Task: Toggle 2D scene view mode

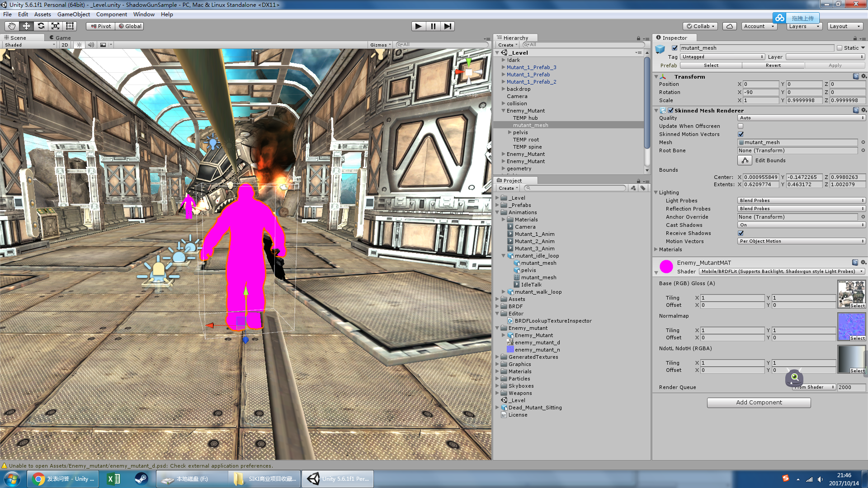Action: (x=65, y=45)
